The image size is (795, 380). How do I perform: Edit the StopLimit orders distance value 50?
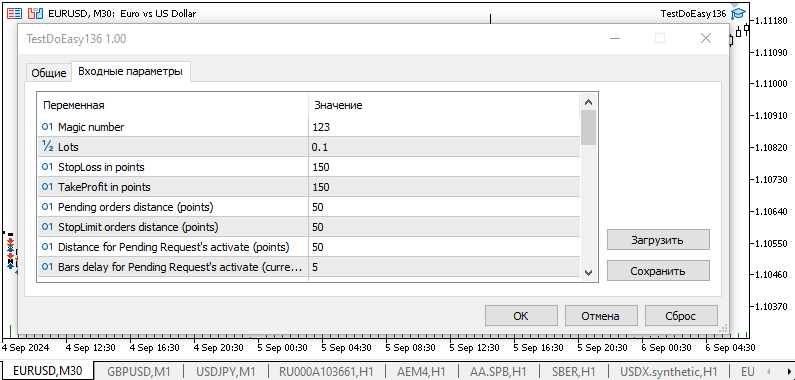(444, 227)
